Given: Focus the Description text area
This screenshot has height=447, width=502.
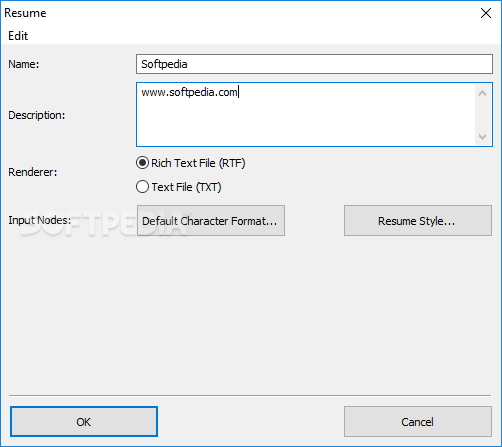Looking at the screenshot, I should click(306, 114).
